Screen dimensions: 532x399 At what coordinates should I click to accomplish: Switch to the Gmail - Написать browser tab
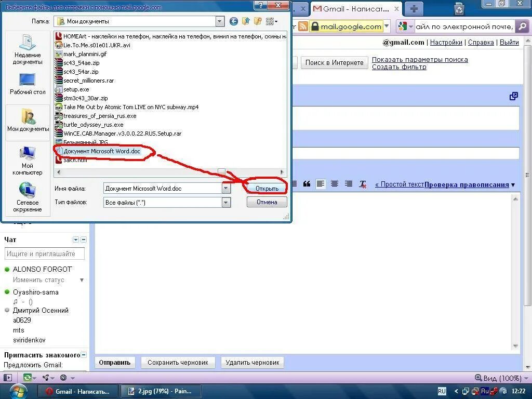pyautogui.click(x=356, y=9)
